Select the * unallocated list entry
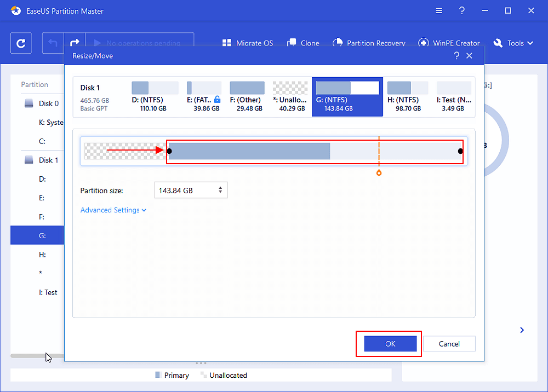This screenshot has width=548, height=392. [x=41, y=273]
